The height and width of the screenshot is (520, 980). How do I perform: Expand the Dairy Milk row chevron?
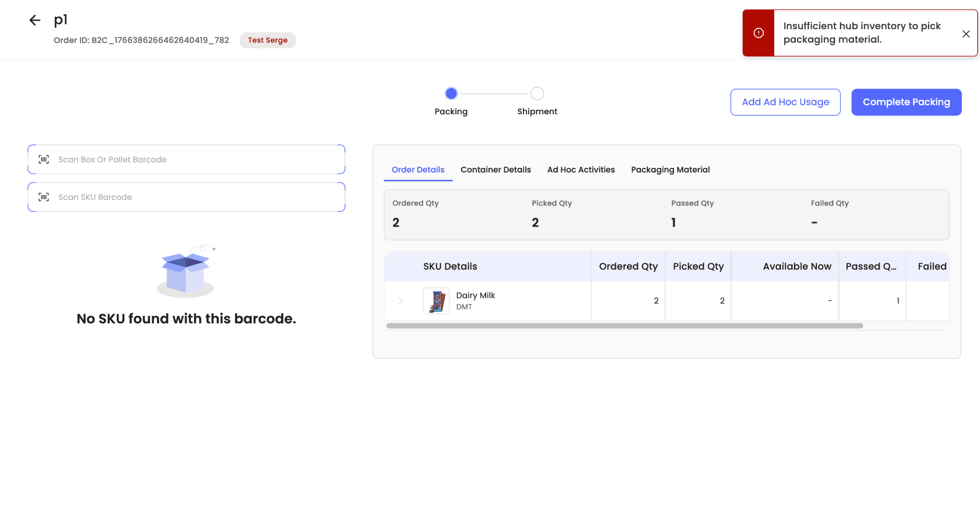point(401,301)
